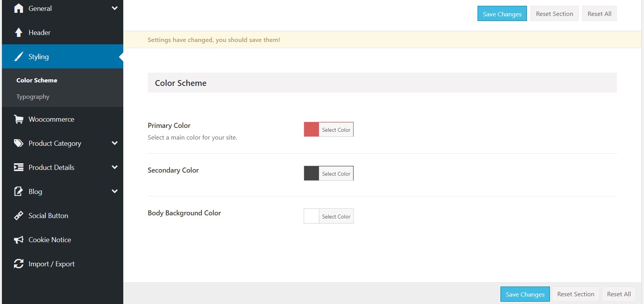Click the top Reset Section button
The width and height of the screenshot is (644, 304).
[554, 14]
